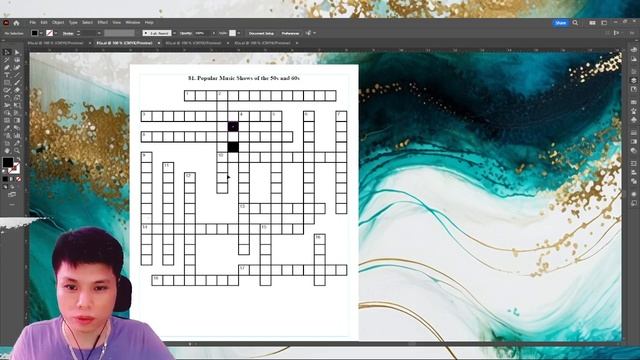Set paint mode to None below swatches
640x360 pixels.
click(18, 179)
